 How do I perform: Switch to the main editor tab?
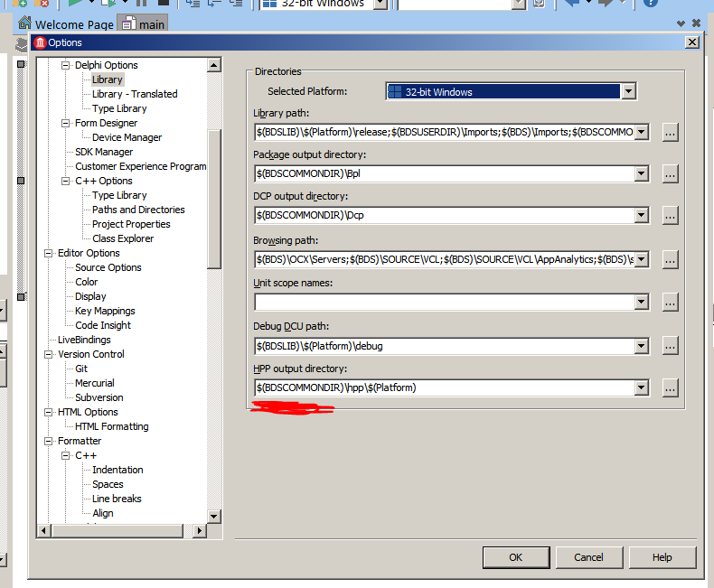point(143,23)
